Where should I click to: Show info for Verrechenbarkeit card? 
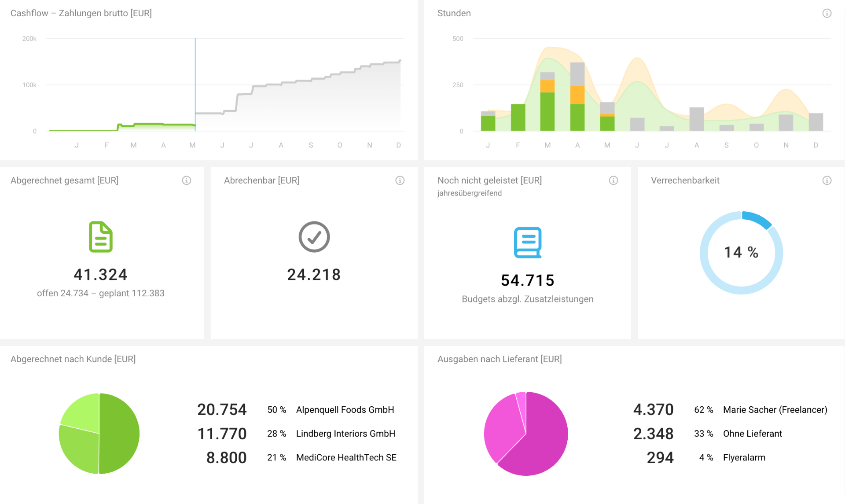click(x=827, y=180)
